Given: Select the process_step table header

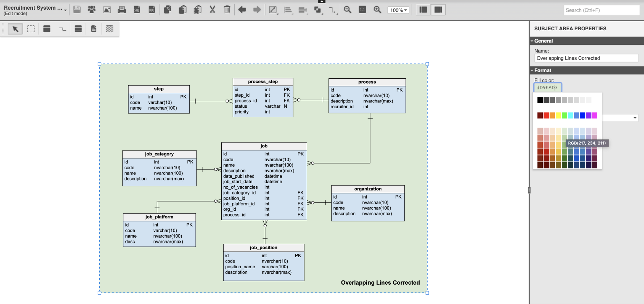Looking at the screenshot, I should click(x=263, y=82).
